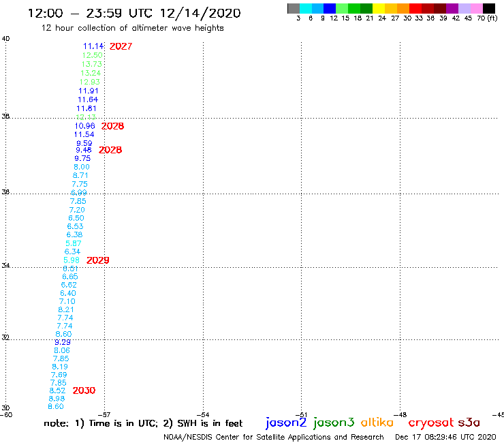Click the wave height value '8.98'
The image size is (504, 443).
[57, 399]
